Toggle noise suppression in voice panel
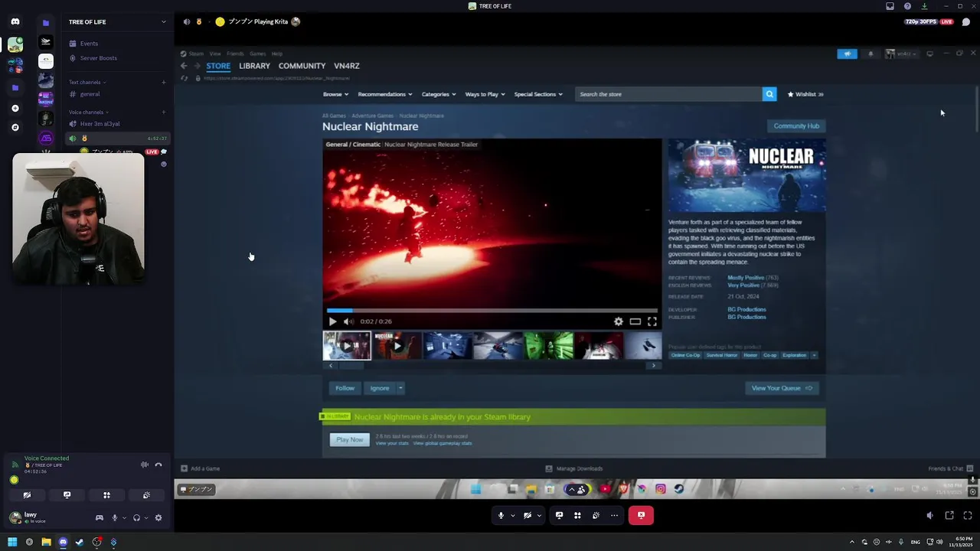 coord(145,465)
